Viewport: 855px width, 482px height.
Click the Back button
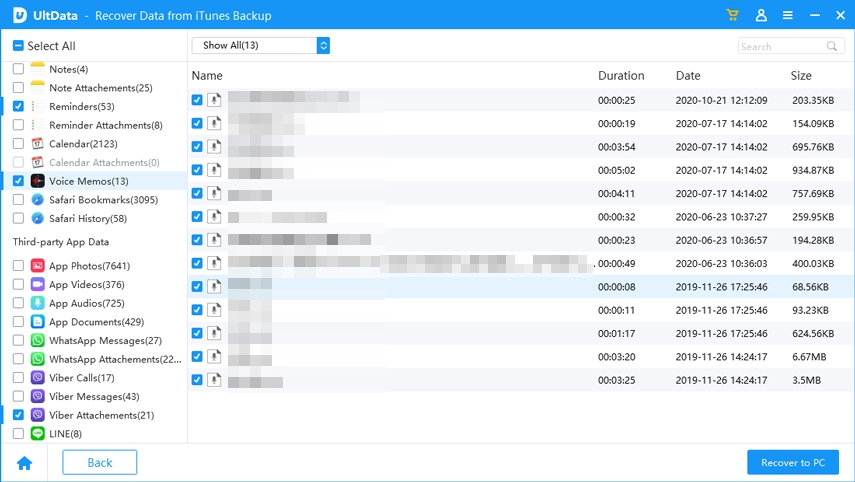(99, 463)
